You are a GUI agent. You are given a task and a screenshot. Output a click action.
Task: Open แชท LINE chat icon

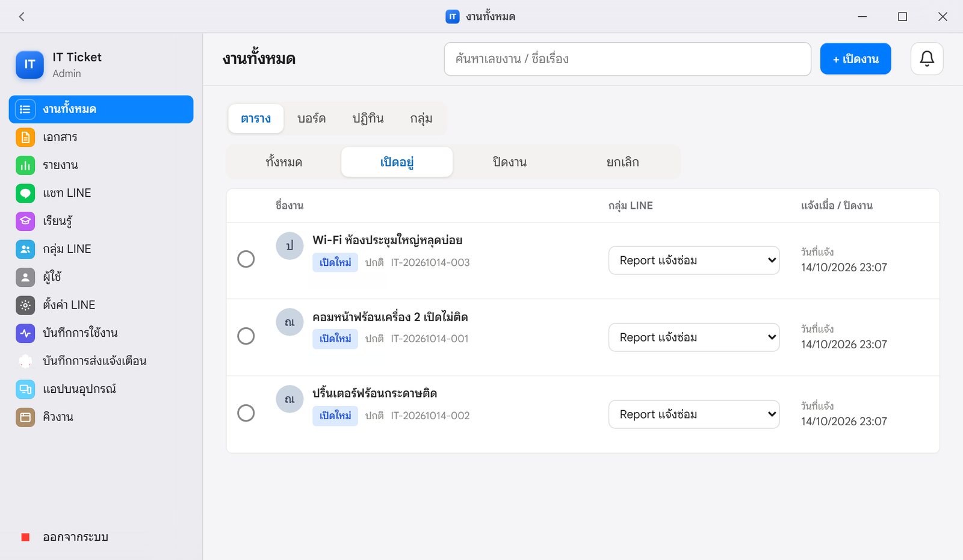coord(25,193)
